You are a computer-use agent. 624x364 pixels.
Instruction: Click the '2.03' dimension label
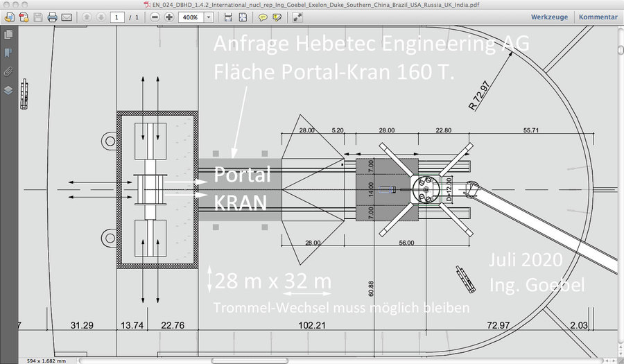(579, 325)
